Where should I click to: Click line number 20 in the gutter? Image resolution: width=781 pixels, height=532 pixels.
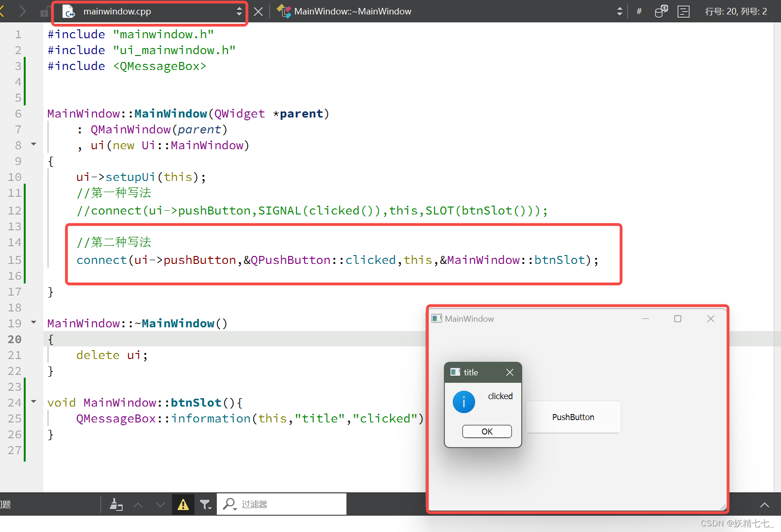[x=14, y=339]
